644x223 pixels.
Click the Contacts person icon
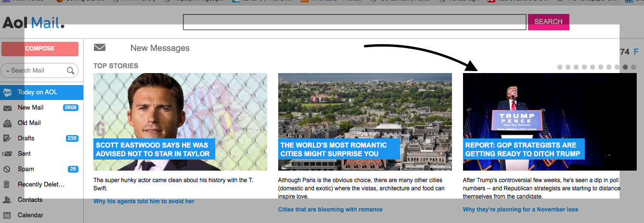pyautogui.click(x=7, y=200)
